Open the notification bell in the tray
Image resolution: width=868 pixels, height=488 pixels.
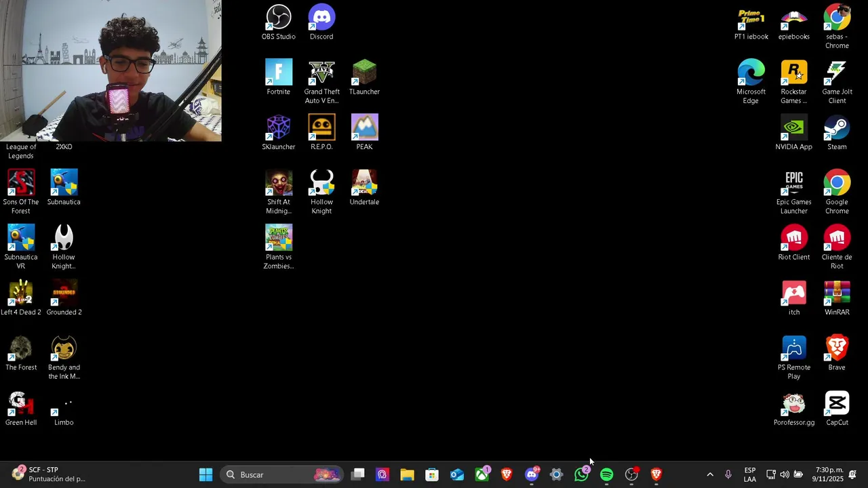853,474
